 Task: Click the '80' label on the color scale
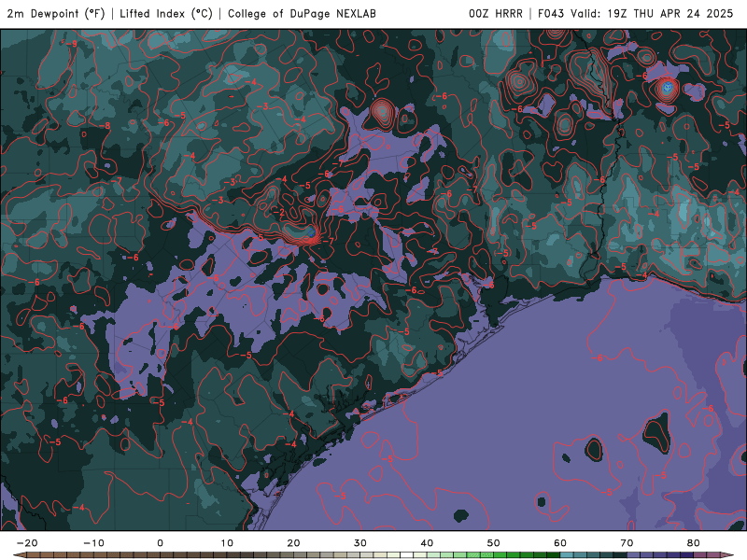694,543
